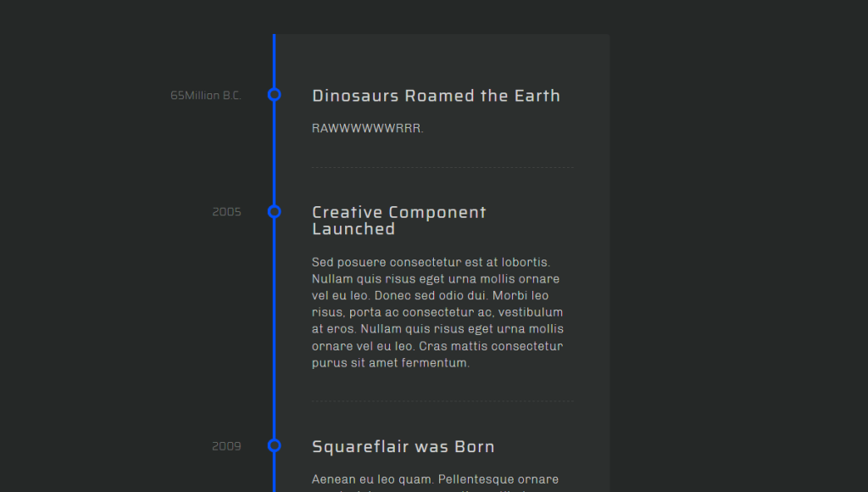
Task: Select the topmost point of the timeline line
Action: coord(274,36)
